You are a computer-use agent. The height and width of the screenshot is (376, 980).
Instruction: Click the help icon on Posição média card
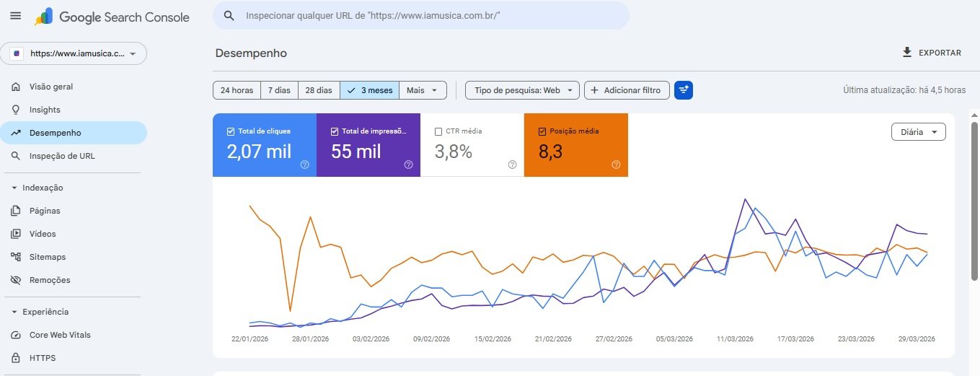(616, 165)
